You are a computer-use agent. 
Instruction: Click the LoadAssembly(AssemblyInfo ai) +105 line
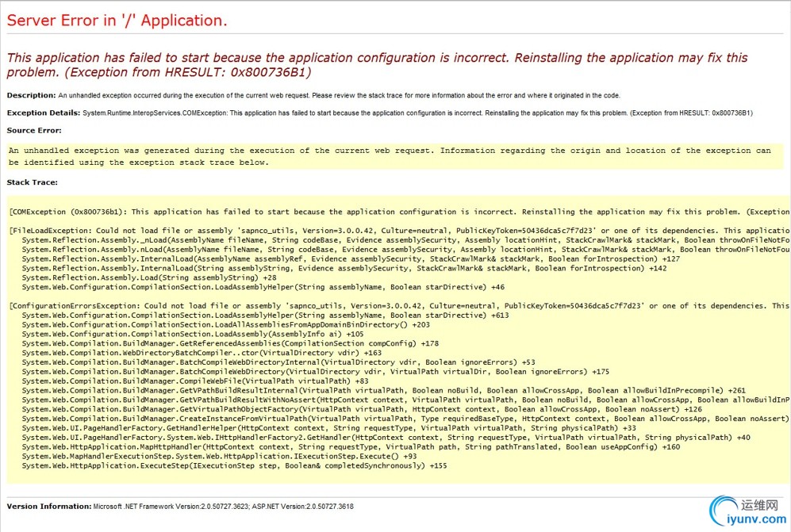coord(193,334)
